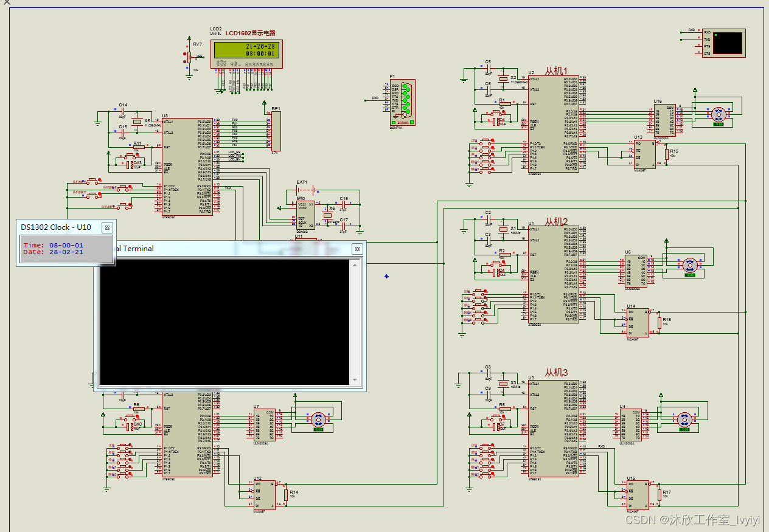Image resolution: width=769 pixels, height=532 pixels.
Task: Select the U12 MAX487 transceiver
Action: pos(265,496)
